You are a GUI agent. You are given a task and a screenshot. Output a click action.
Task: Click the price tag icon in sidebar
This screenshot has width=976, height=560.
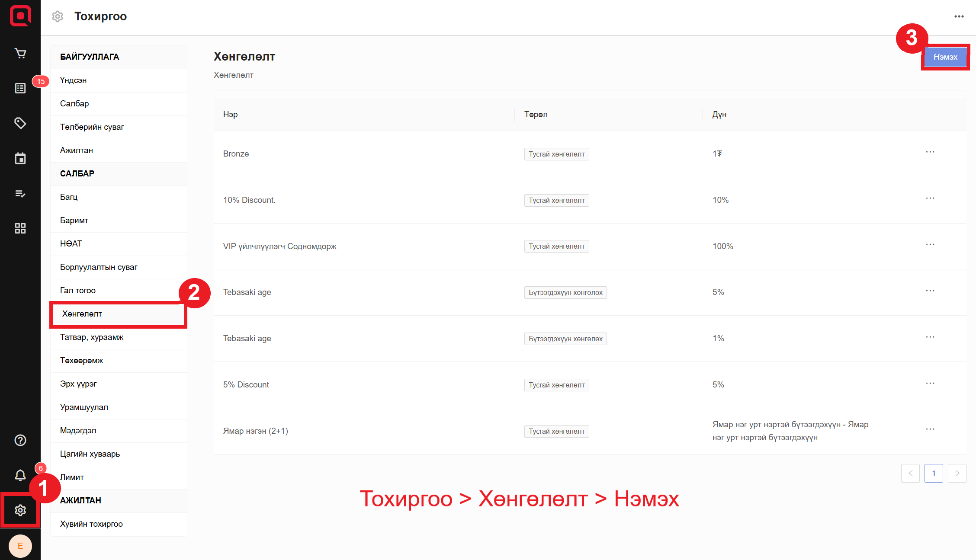[20, 123]
